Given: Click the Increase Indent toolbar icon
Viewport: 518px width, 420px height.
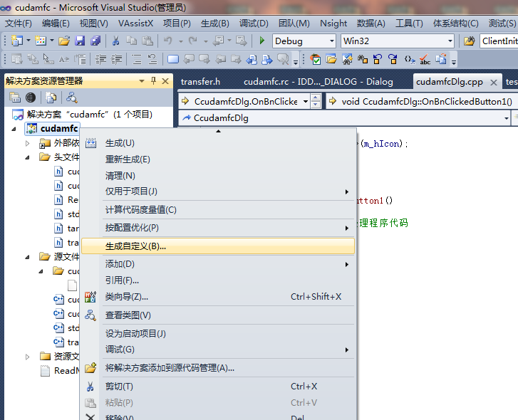Looking at the screenshot, I should pyautogui.click(x=116, y=59).
